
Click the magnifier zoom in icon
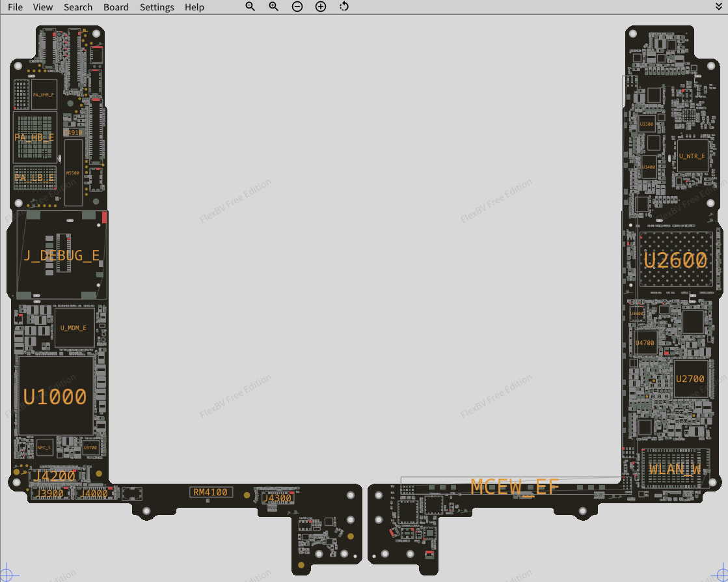[x=273, y=7]
